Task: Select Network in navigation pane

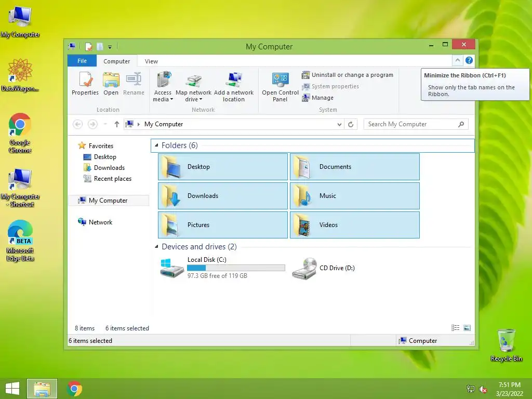Action: tap(96, 222)
